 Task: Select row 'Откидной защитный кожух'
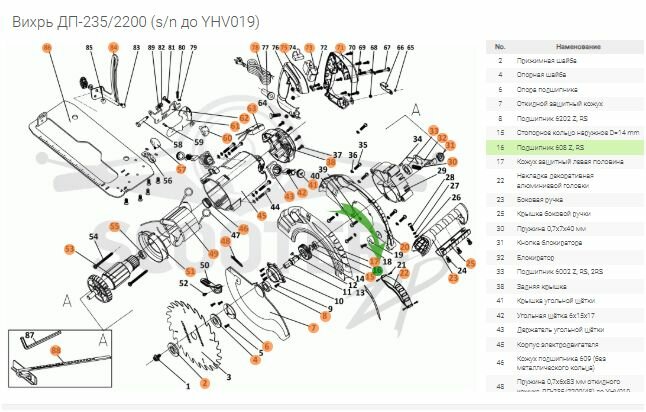click(564, 104)
